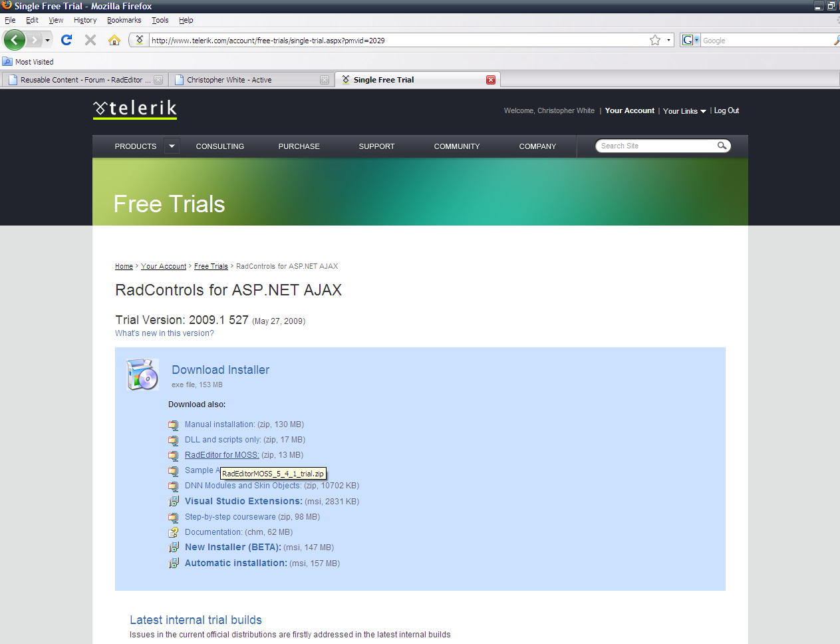This screenshot has width=840, height=644.
Task: Click the Google search box
Action: pyautogui.click(x=766, y=40)
